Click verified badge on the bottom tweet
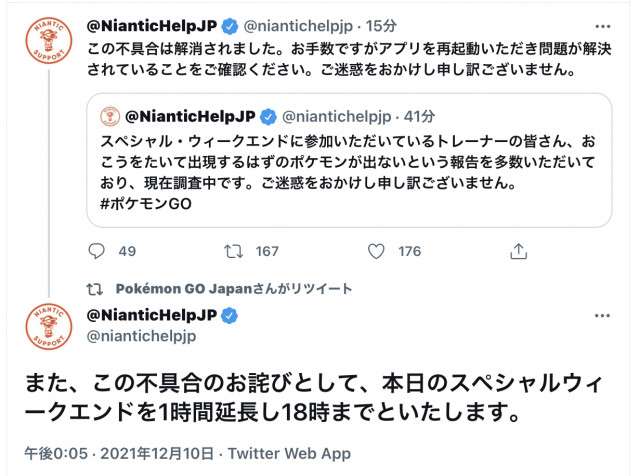Viewport: 640px width, 476px height. point(230,316)
